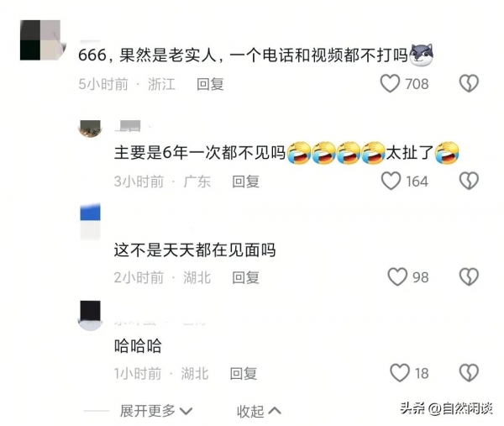Open avatar of the 广东 commenter
Viewport: 504px width, 426px height.
(x=91, y=129)
